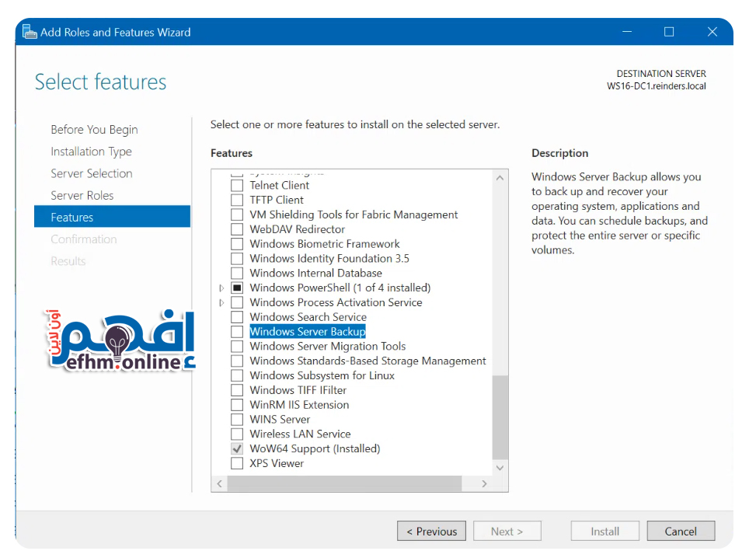Cancel the wizard

click(x=680, y=532)
